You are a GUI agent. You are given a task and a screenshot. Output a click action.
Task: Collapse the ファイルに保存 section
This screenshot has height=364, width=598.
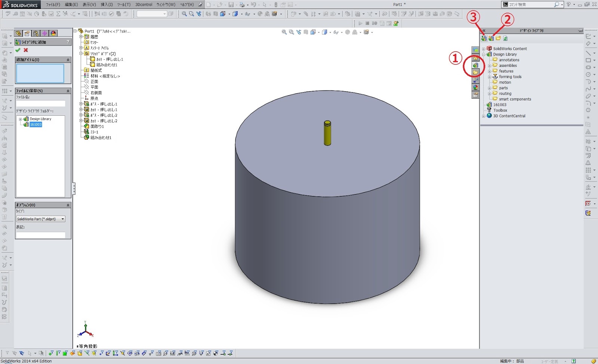68,91
